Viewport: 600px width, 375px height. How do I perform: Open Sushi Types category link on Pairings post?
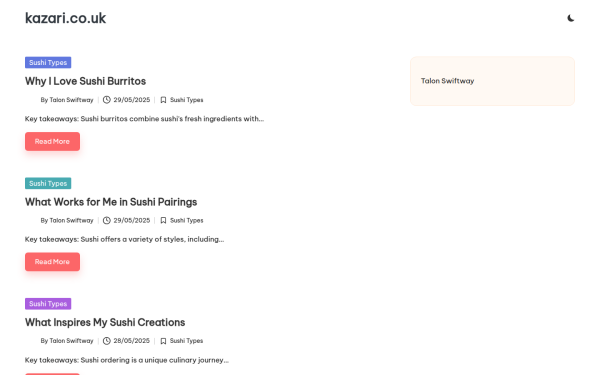(x=187, y=220)
